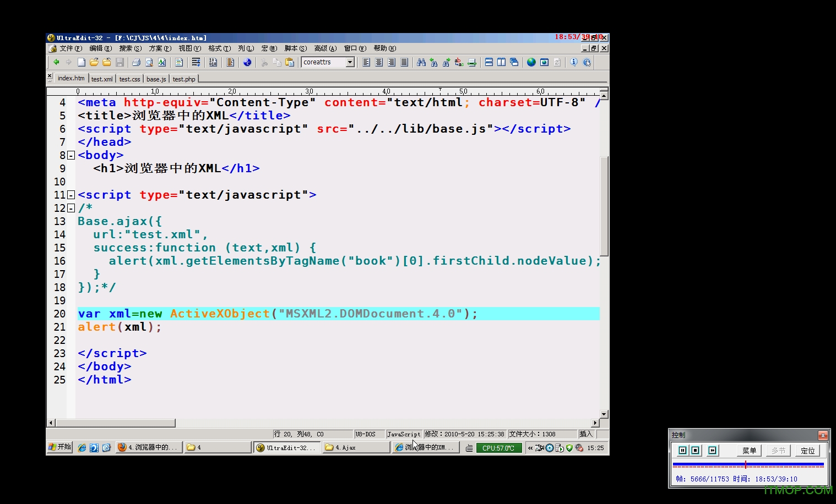
Task: Open the 格式(T) menu
Action: click(x=220, y=48)
